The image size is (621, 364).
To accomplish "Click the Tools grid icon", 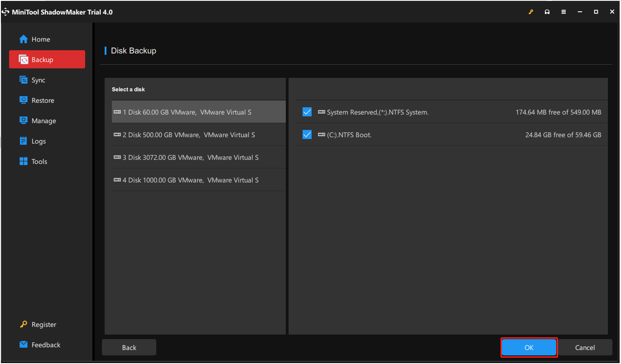I will point(24,161).
